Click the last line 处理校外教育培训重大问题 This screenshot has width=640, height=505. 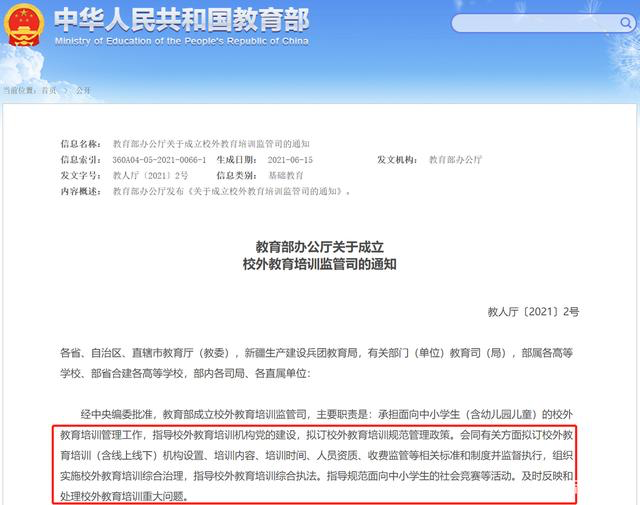tap(124, 496)
